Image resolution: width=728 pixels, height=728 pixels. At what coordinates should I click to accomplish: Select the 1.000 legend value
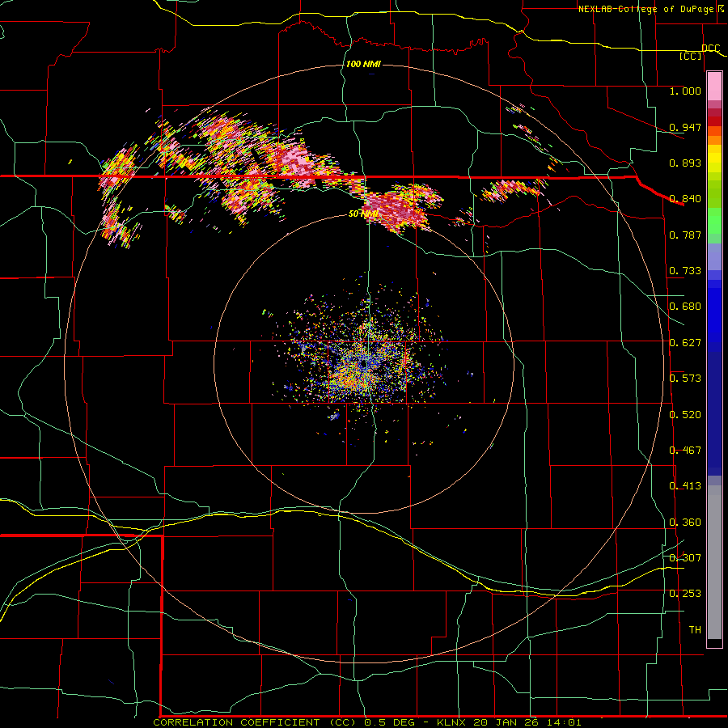click(x=685, y=91)
